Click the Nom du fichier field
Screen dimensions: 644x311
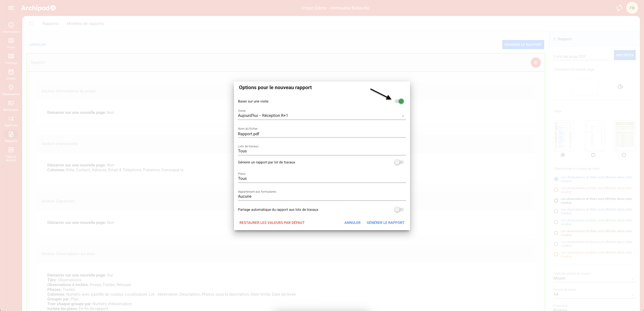tap(321, 134)
